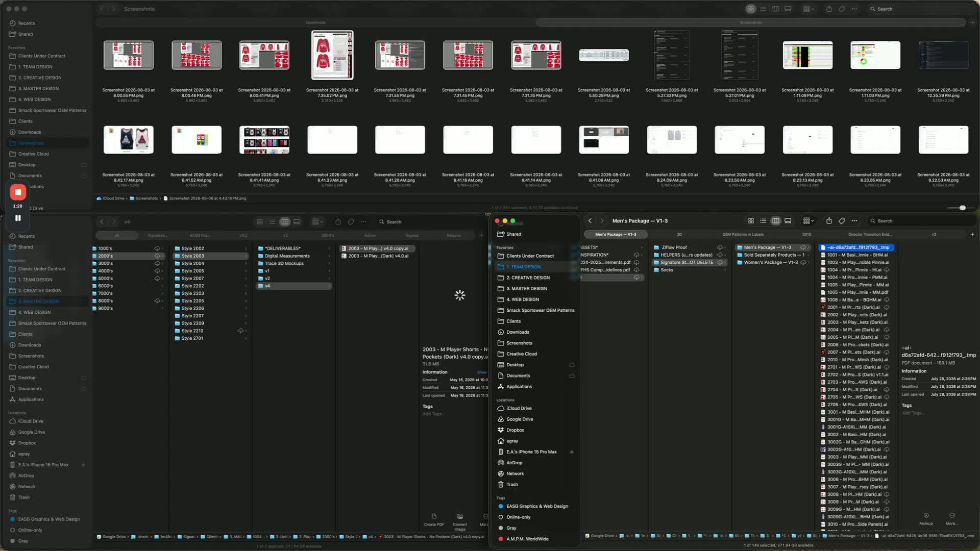Select file 2003 - M Play...(Dark) v4.0.ai
The image size is (980, 551).
tap(378, 256)
